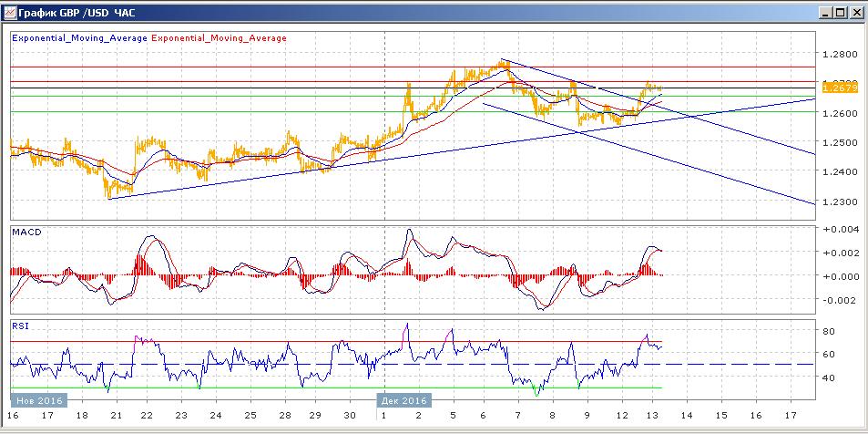Viewport: 868px width, 434px height.
Task: Minimize the GBP/USD chart window
Action: [x=825, y=12]
